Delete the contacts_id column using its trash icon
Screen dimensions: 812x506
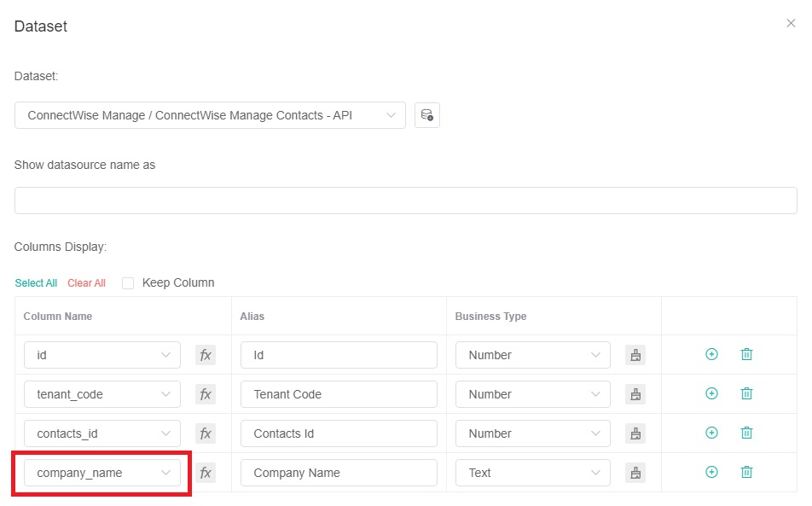746,433
